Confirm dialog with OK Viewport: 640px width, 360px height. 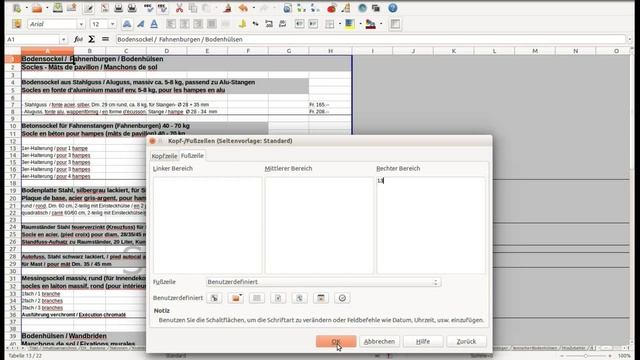[336, 341]
